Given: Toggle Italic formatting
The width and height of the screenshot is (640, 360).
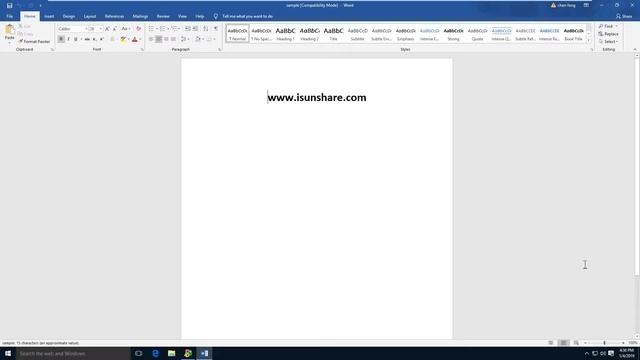Looking at the screenshot, I should tap(68, 39).
